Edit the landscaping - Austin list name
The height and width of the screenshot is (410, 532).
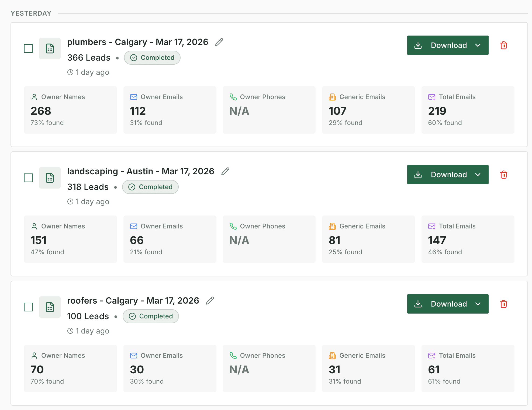click(225, 171)
